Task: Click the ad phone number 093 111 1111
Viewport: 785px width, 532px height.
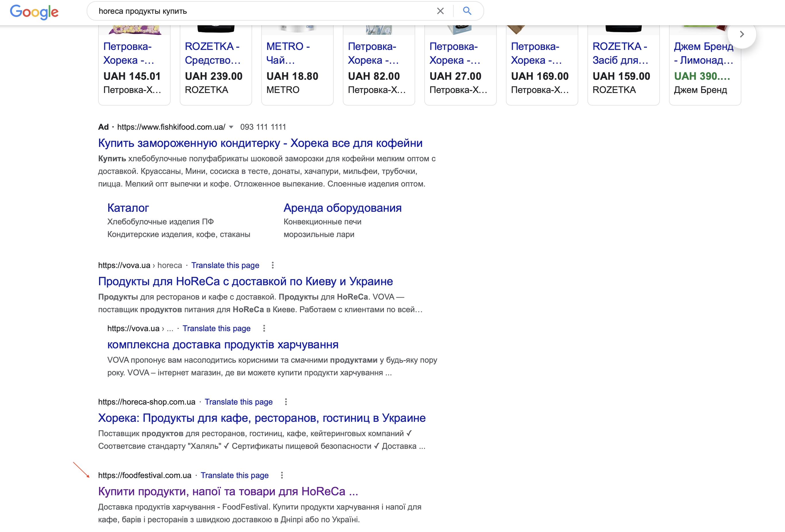Action: pos(263,127)
